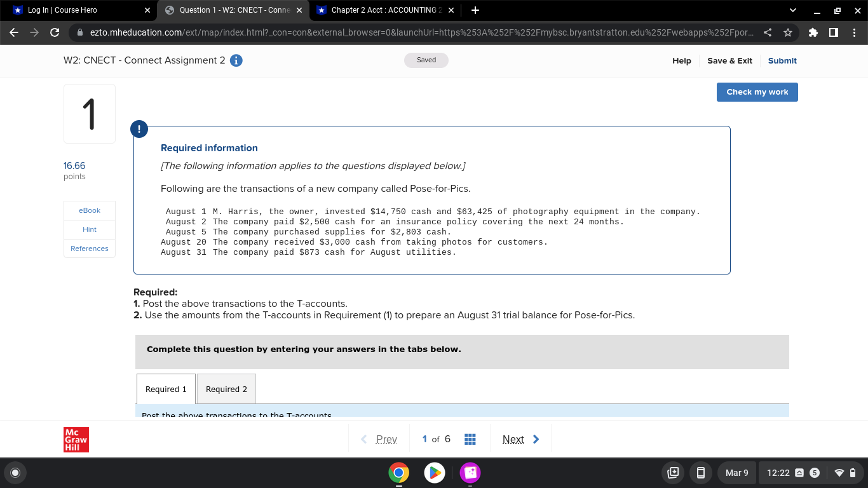Click the question number 1 box
This screenshot has width=868, height=488.
tap(90, 114)
